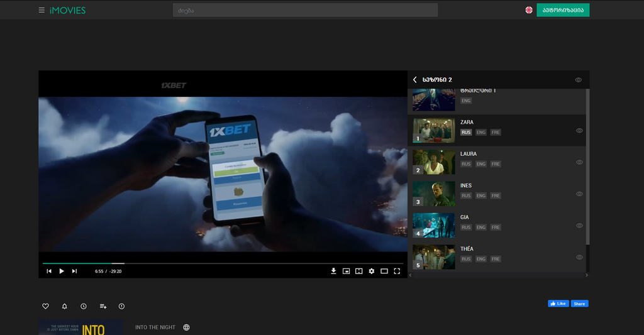The image size is (644, 335).
Task: Select RUS audio for THÉA
Action: (466, 259)
